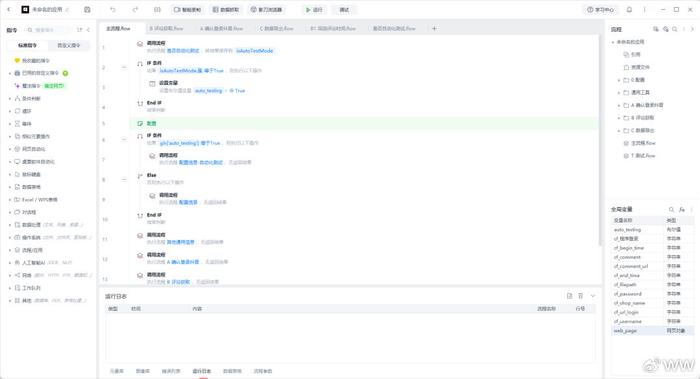Open the isAutoTestMode variable link in line 1

254,51
